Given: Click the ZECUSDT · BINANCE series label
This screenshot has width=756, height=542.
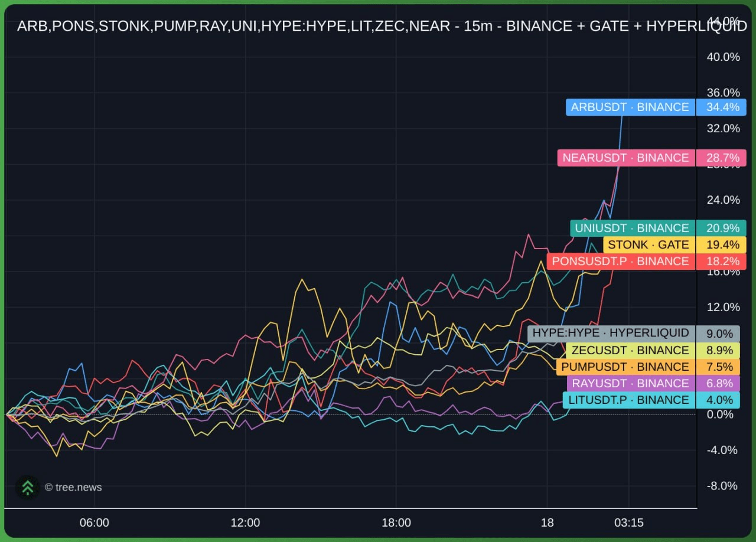Looking at the screenshot, I should click(630, 350).
